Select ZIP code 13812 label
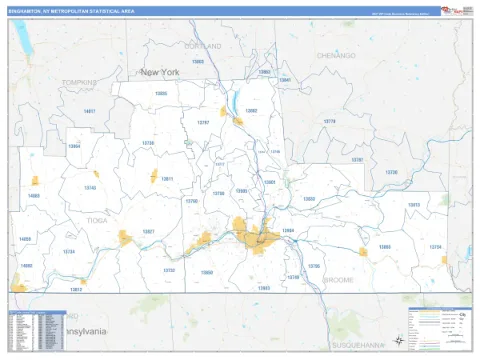 [x=76, y=290]
